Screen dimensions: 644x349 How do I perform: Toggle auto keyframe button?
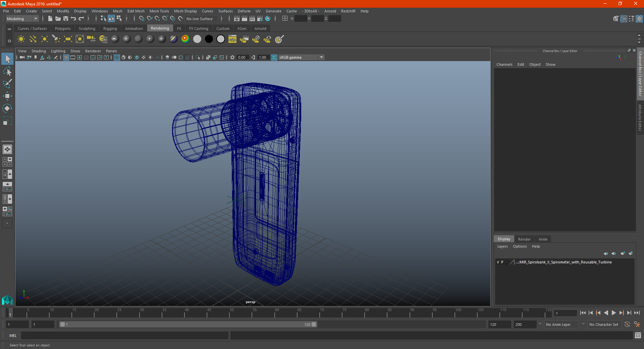tap(627, 325)
